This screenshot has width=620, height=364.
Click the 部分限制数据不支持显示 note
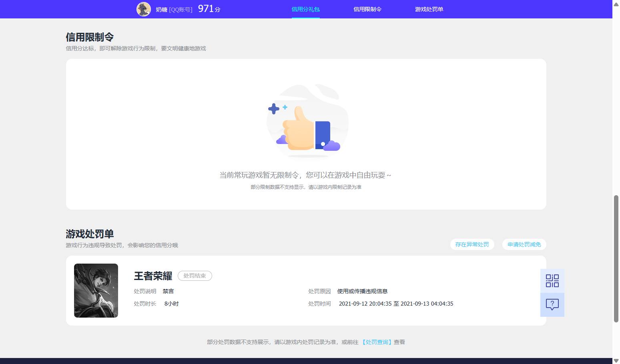click(x=306, y=187)
